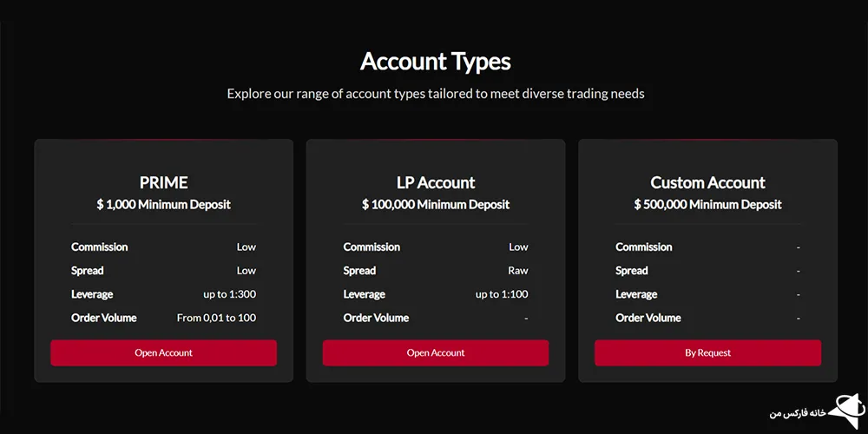Open Account for the PRIME plan
The height and width of the screenshot is (434, 868).
tap(163, 352)
